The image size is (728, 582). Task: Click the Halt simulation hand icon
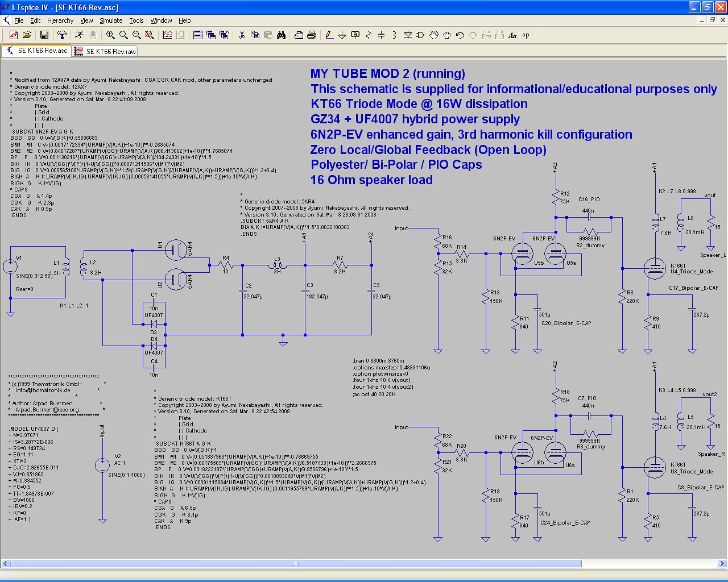pos(93,35)
